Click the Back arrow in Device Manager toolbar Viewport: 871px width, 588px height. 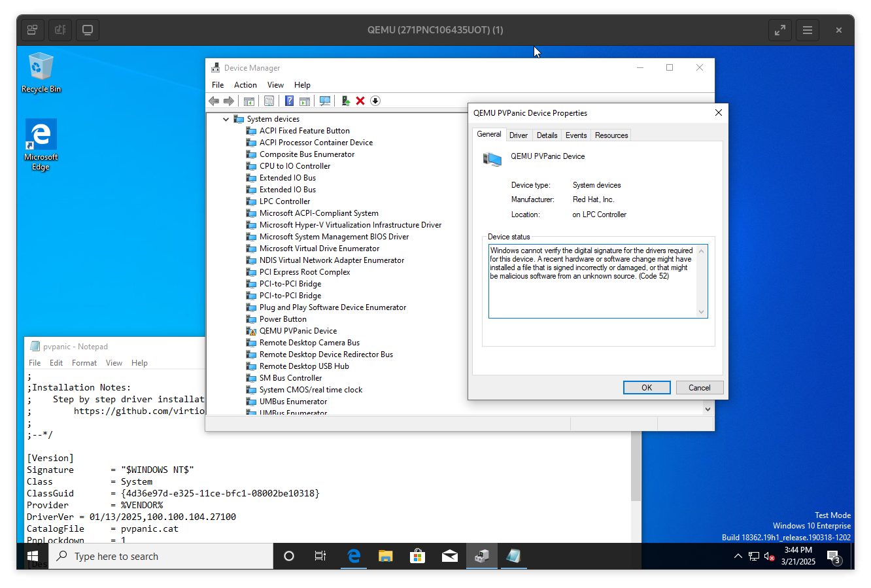214,101
